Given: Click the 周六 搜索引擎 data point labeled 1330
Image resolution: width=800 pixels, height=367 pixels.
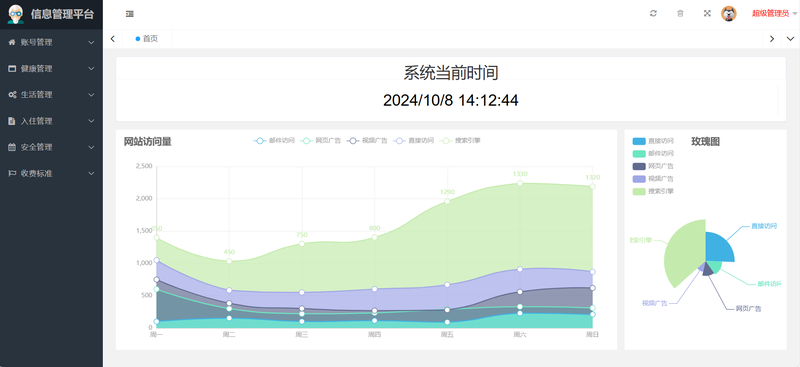Looking at the screenshot, I should click(520, 183).
